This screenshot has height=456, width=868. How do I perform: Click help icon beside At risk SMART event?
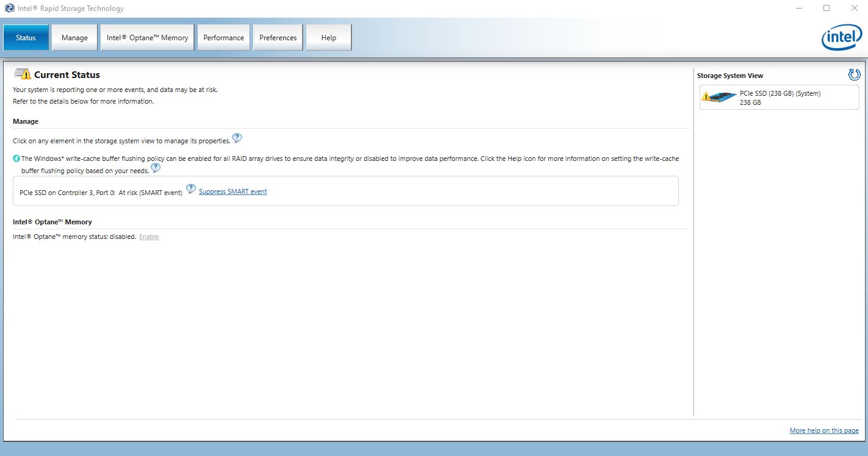(191, 190)
